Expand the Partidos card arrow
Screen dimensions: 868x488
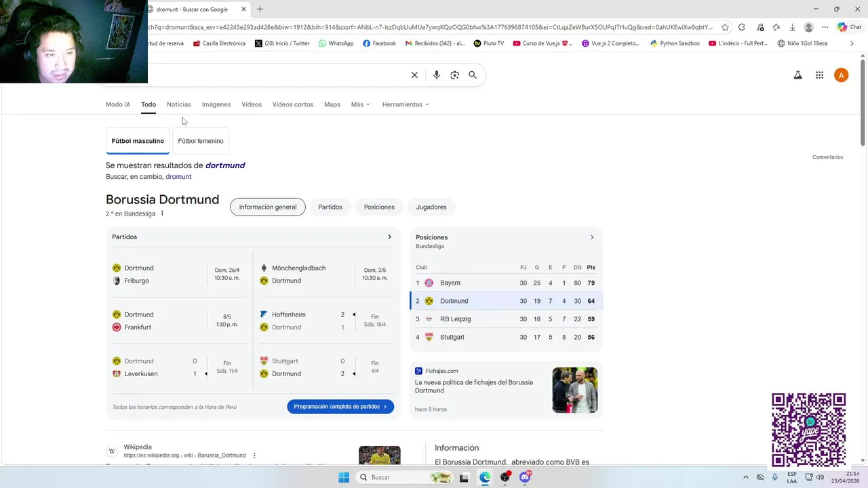tap(389, 237)
